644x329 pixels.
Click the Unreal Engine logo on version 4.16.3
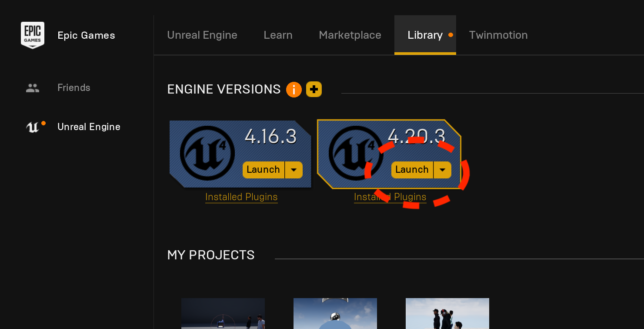pos(207,154)
